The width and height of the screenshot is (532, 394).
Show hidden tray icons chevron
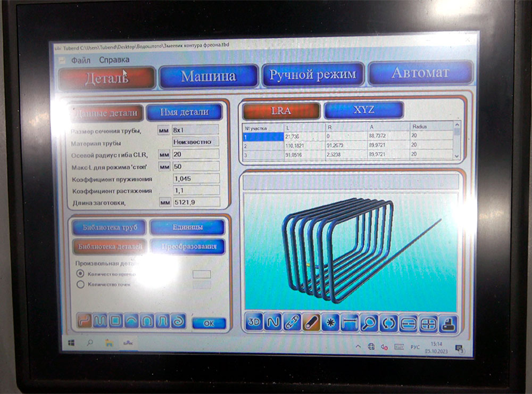coord(358,347)
